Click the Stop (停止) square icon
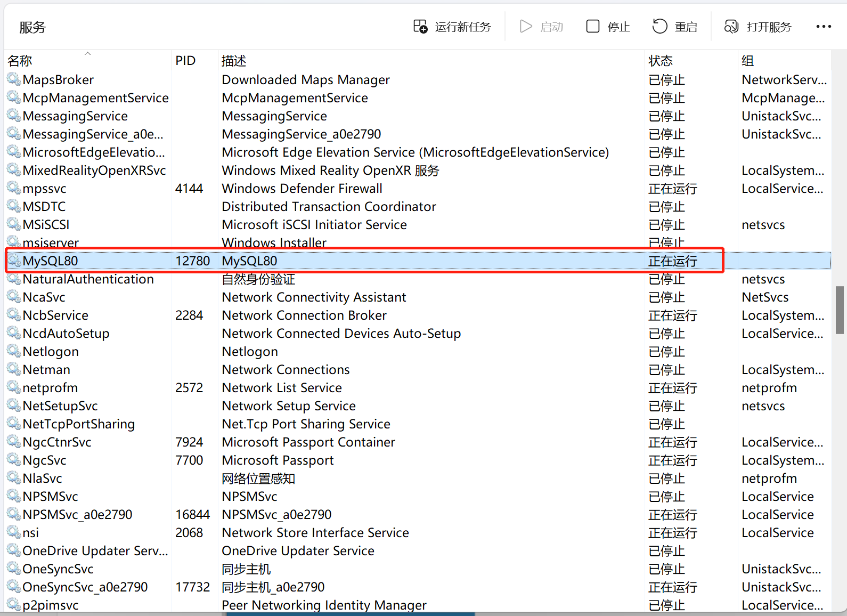 pos(593,27)
